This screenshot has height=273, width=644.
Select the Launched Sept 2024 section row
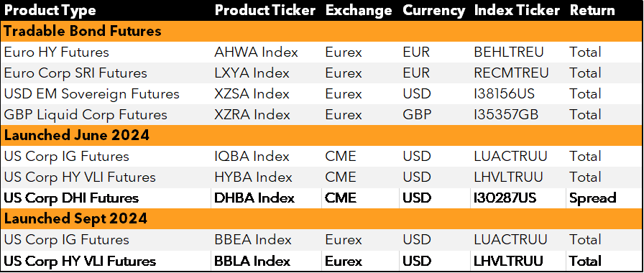coord(321,219)
